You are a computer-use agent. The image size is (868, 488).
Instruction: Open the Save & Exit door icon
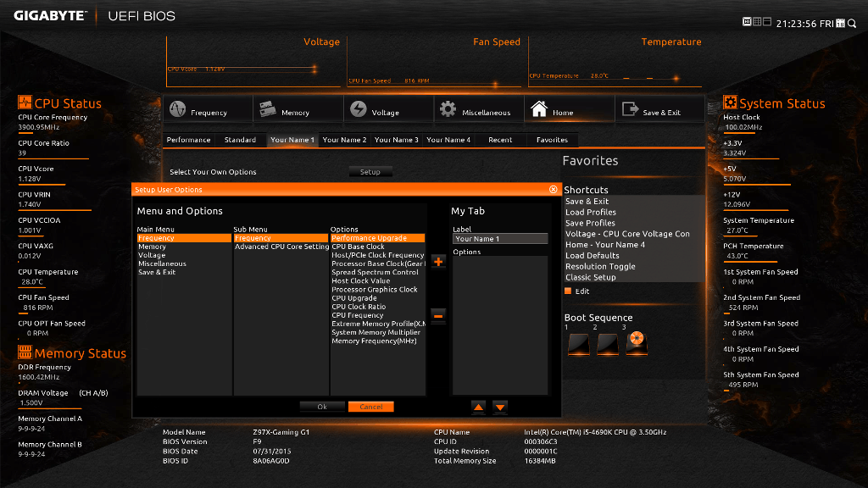tap(630, 109)
